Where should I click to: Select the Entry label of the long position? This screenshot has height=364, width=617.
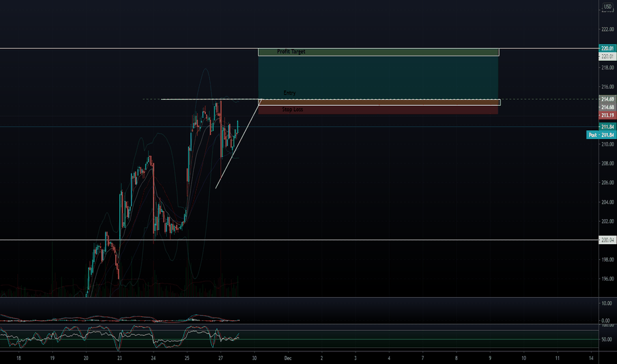click(x=289, y=93)
